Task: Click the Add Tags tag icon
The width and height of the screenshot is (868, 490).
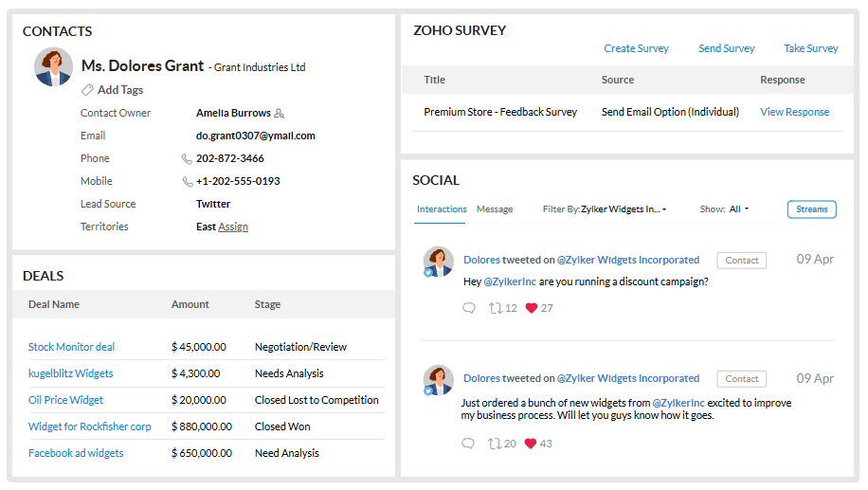Action: [87, 90]
